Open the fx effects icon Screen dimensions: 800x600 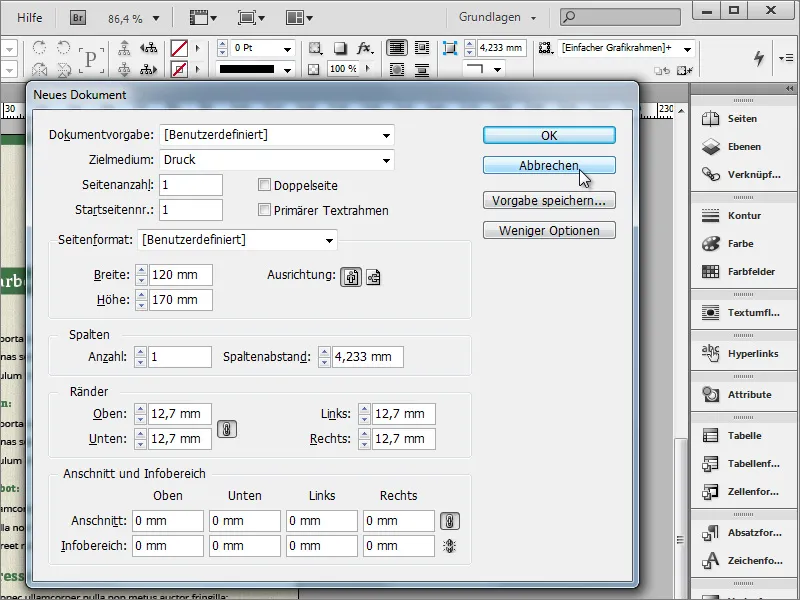pos(364,48)
